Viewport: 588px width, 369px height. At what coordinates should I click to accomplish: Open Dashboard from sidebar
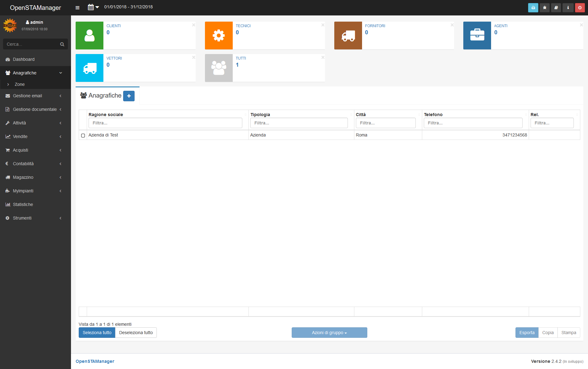coord(35,59)
